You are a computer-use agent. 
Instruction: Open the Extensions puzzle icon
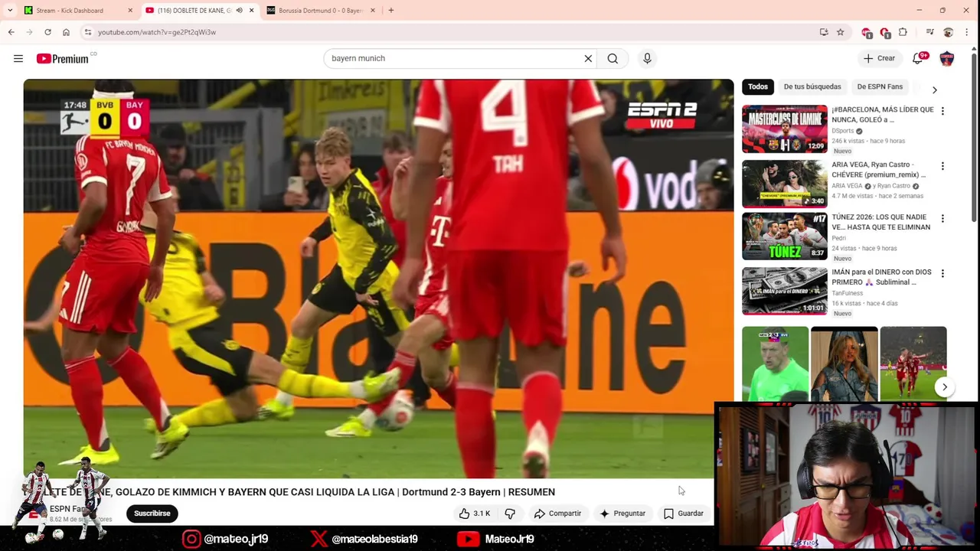point(903,32)
